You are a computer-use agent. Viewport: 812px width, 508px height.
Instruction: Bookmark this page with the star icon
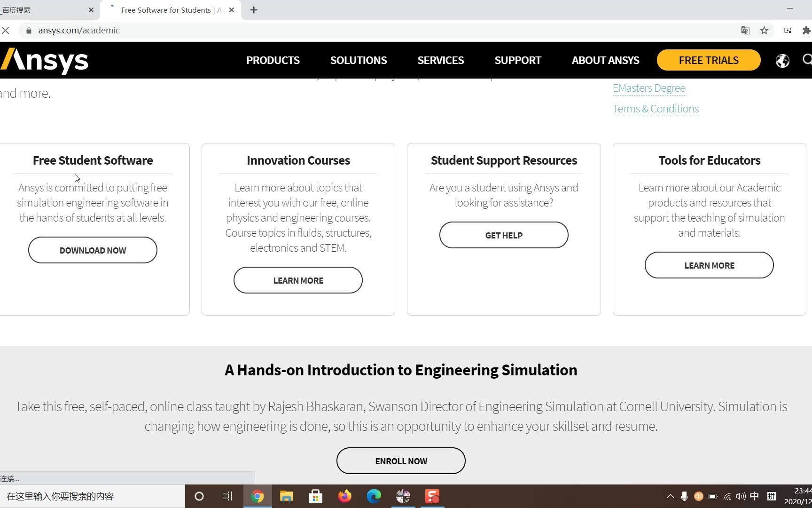pyautogui.click(x=765, y=31)
